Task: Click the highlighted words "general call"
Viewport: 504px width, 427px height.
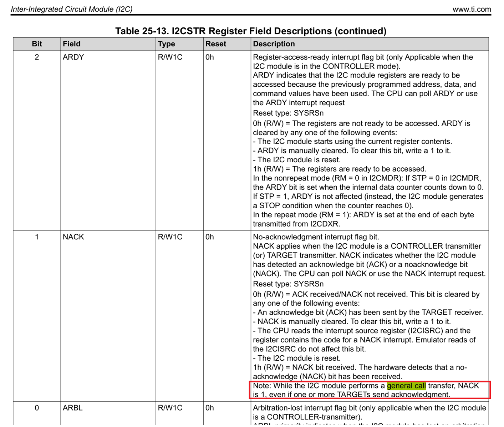Action: coord(406,386)
